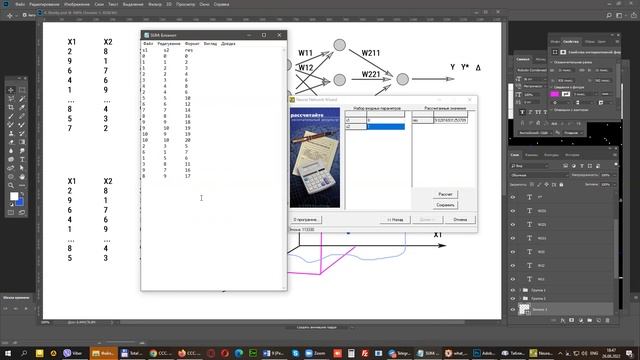Select the Clone Stamp tool
Viewport: 640px width, 360px height.
[x=11, y=133]
